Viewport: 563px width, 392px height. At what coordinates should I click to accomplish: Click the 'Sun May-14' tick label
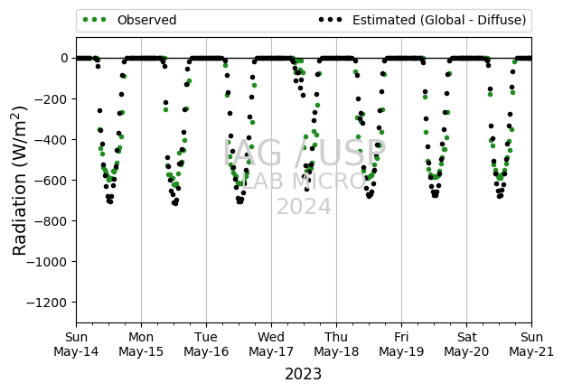point(76,344)
